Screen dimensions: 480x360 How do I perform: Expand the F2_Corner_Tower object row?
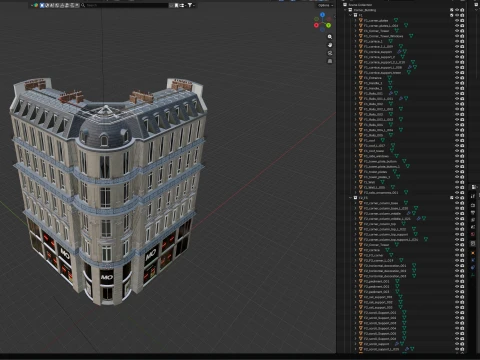click(x=355, y=245)
